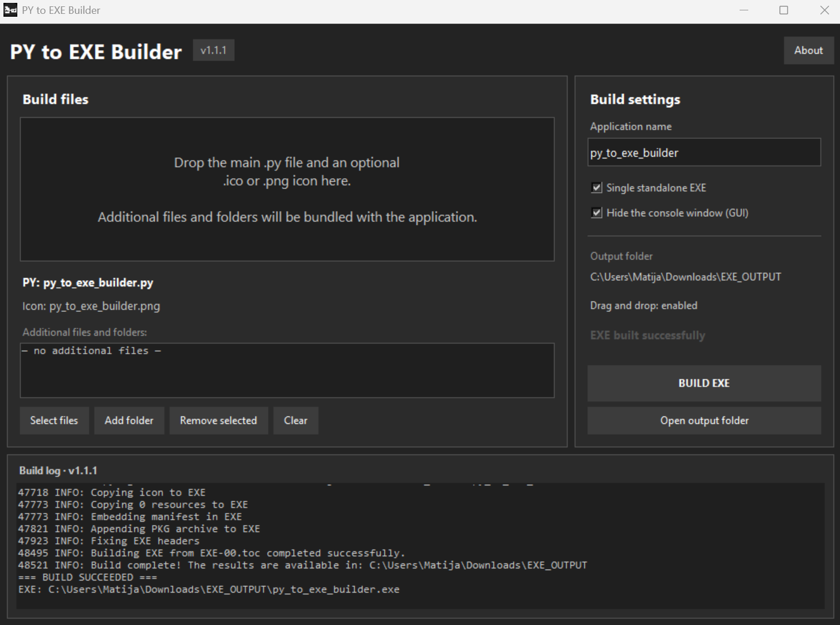Click the additional files list box
Image resolution: width=840 pixels, height=625 pixels.
pyautogui.click(x=287, y=371)
